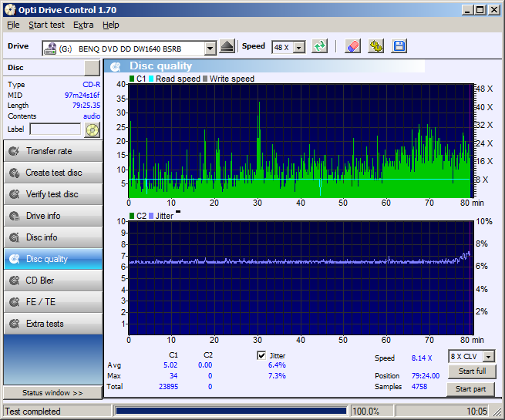Click the gray button beside Disc header

(x=92, y=68)
